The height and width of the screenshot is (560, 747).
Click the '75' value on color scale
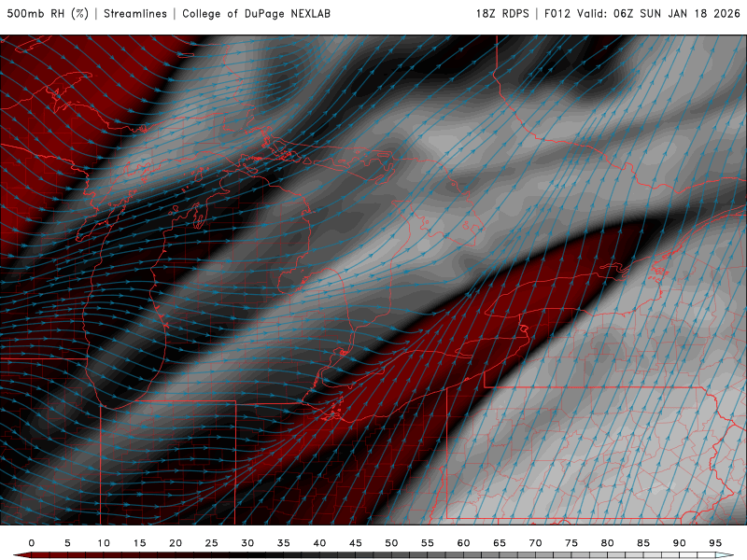(x=571, y=543)
